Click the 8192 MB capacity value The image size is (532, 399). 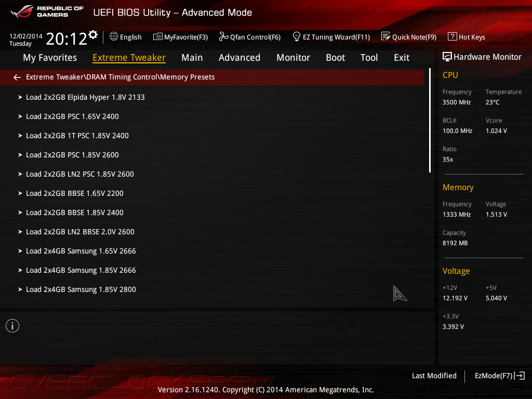[x=455, y=243]
